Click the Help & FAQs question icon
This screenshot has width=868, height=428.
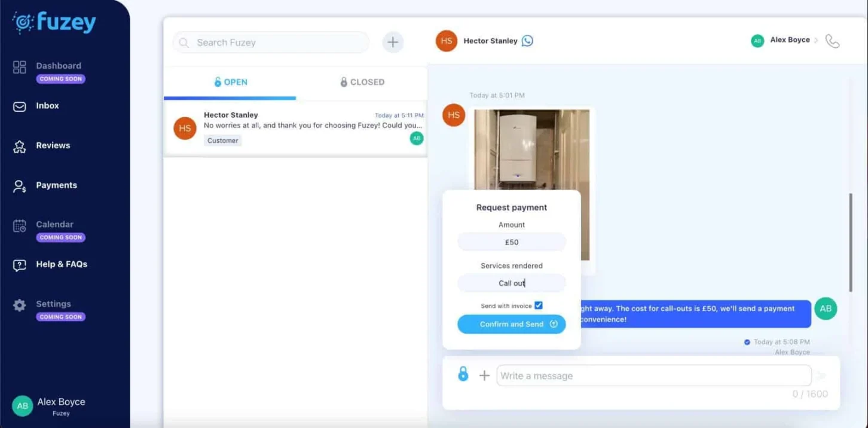click(20, 265)
